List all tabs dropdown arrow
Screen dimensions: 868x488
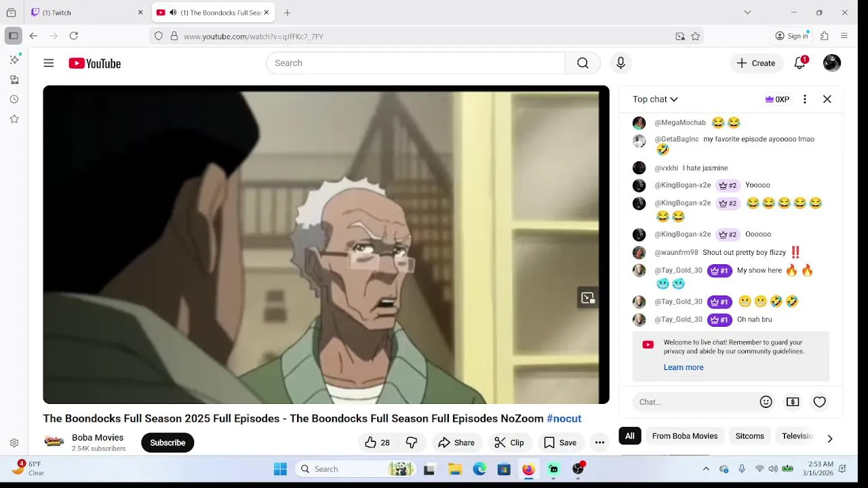747,12
